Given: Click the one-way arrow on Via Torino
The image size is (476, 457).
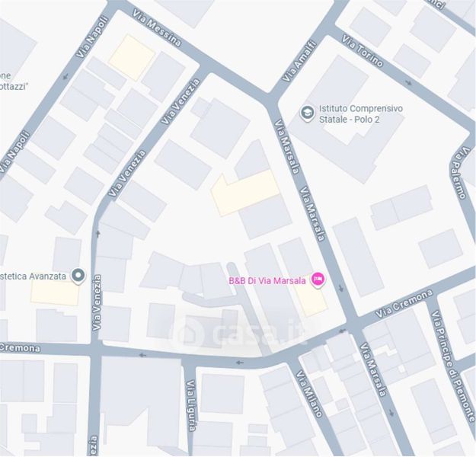Looking at the screenshot, I should tap(409, 82).
